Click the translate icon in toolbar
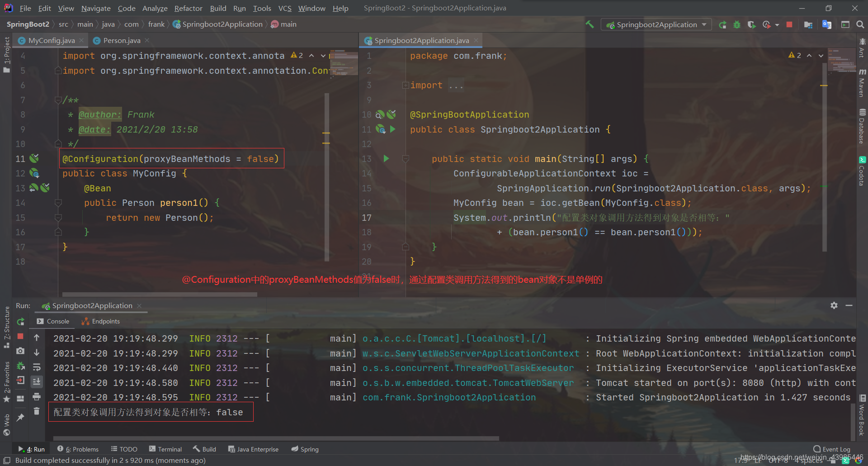 tap(827, 24)
